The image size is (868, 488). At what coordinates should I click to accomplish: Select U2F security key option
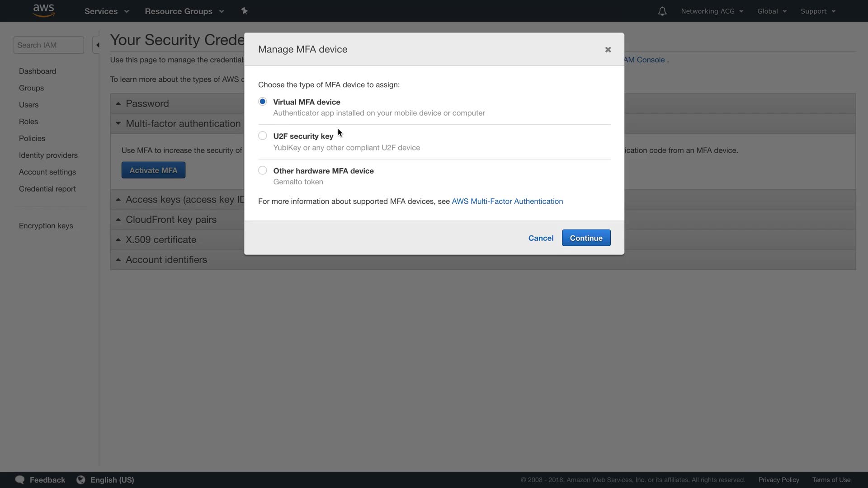pos(262,136)
